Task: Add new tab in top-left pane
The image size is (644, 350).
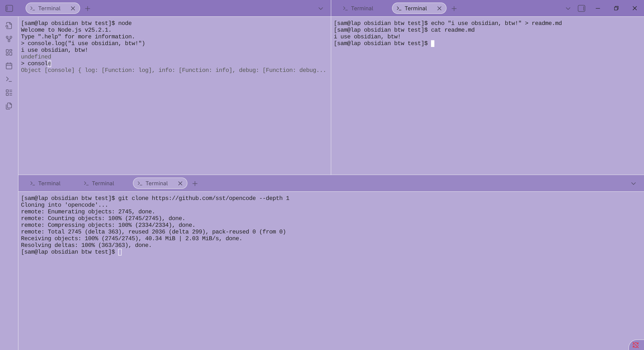Action: 87,9
